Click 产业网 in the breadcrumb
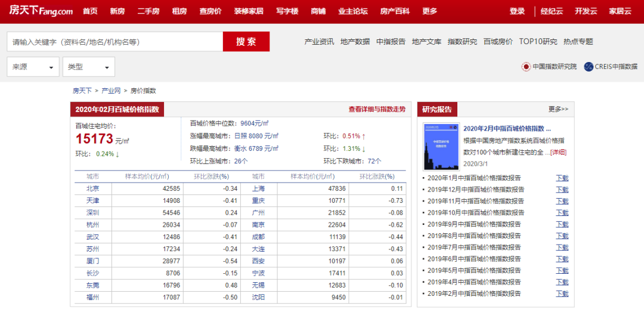Screen dimensions: 644x309 pos(111,91)
